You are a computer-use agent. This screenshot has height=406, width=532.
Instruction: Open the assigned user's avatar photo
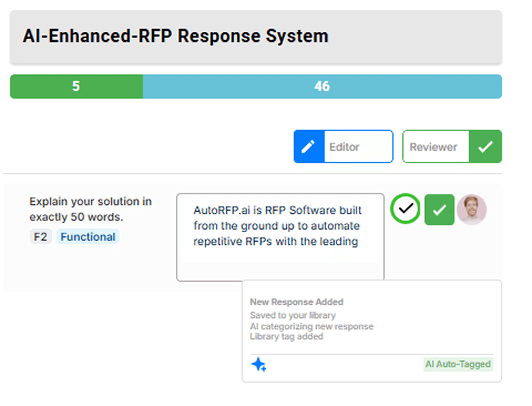[x=471, y=209]
